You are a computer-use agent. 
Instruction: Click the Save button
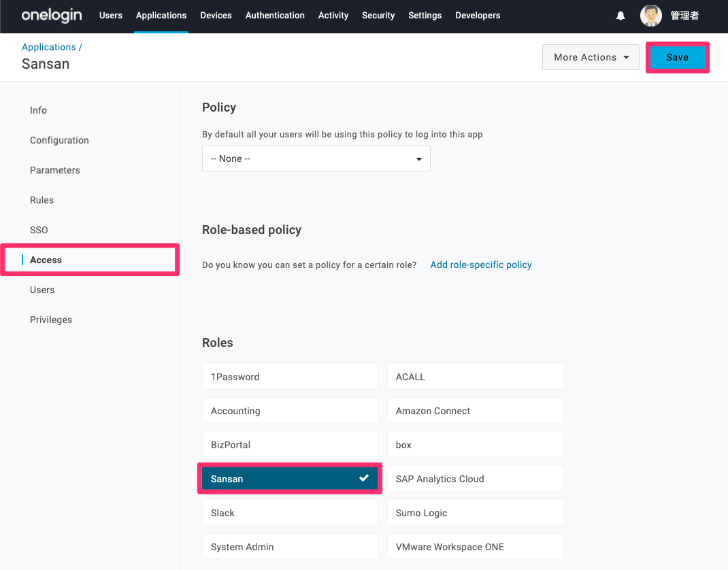click(x=678, y=57)
